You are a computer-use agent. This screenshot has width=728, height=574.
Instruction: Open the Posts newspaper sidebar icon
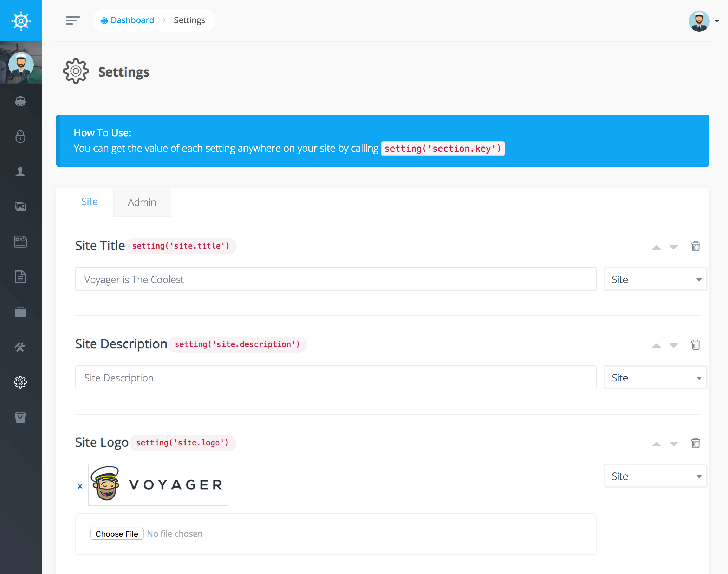(20, 242)
